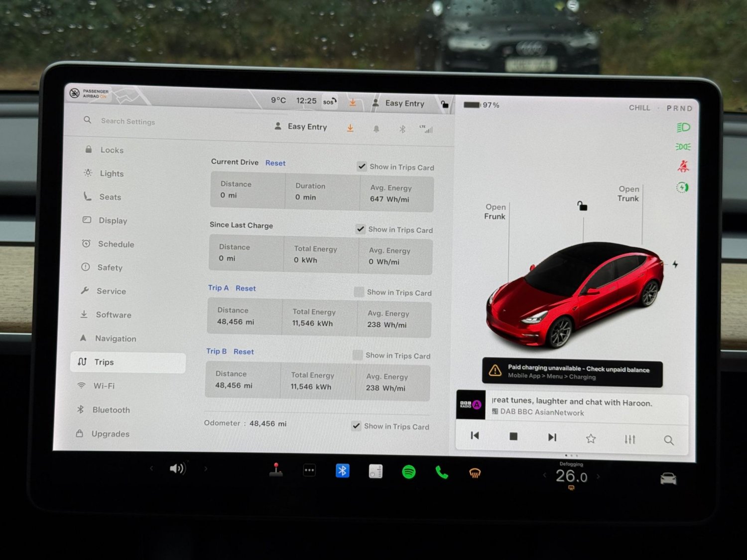Viewport: 747px width, 560px height.
Task: Tap the paid charging unavailable warning
Action: pyautogui.click(x=572, y=372)
